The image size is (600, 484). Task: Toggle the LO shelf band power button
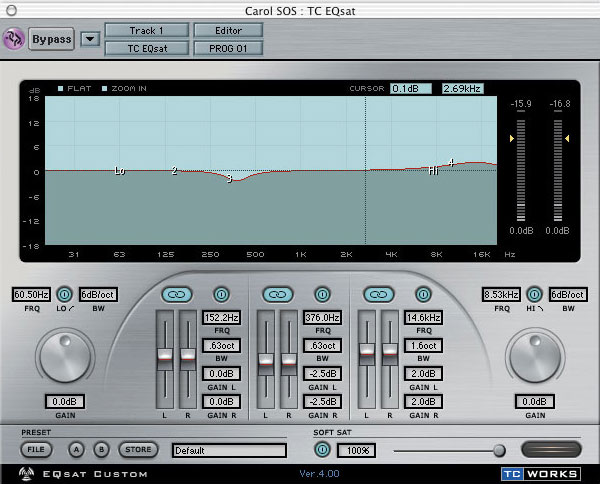(x=64, y=294)
